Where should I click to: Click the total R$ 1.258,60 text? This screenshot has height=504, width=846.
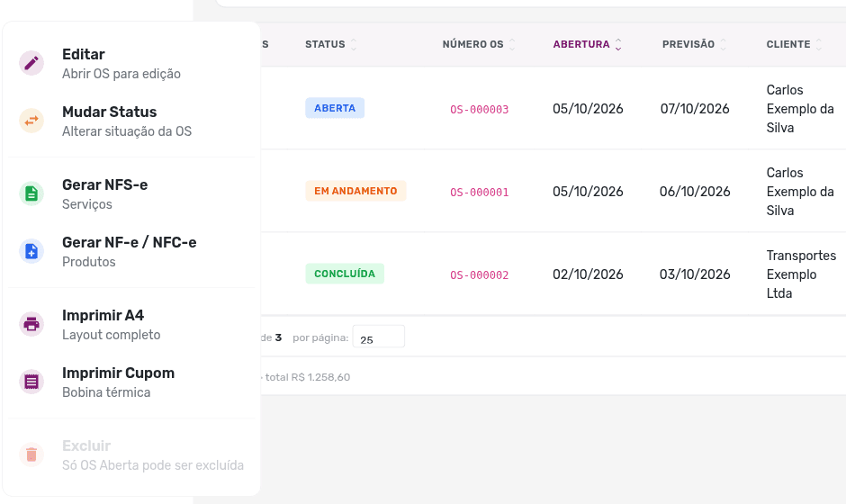(308, 377)
